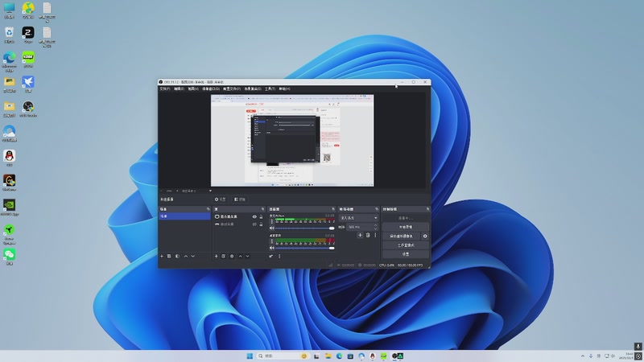Open the Profile menu in OBS
Viewport: 644px width, 362px height.
pyautogui.click(x=231, y=88)
